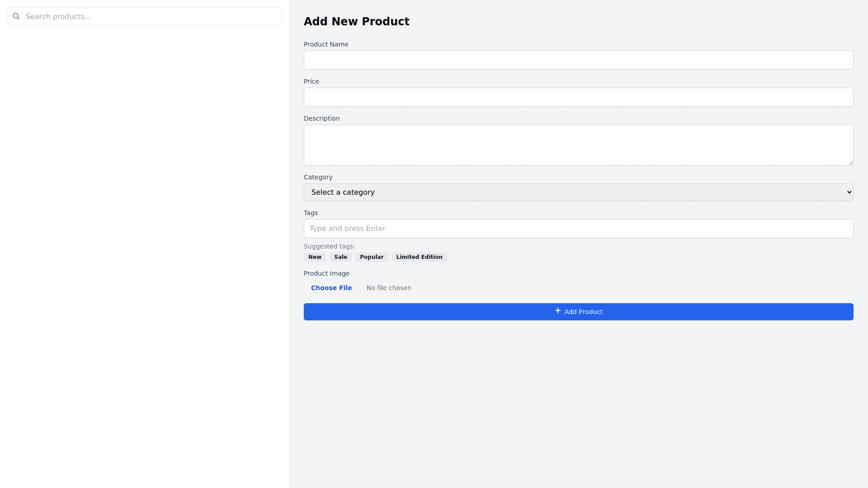Image resolution: width=868 pixels, height=488 pixels.
Task: Open the Select a category dropdown
Action: coord(578,192)
